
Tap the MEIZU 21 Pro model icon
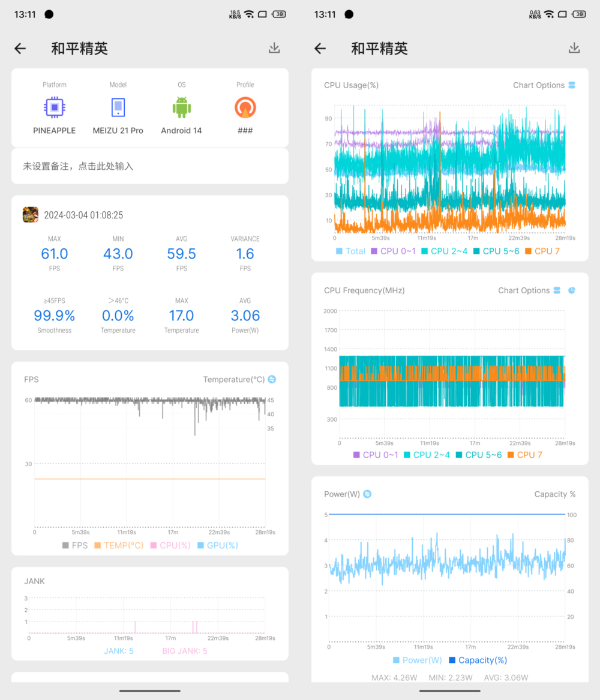118,107
